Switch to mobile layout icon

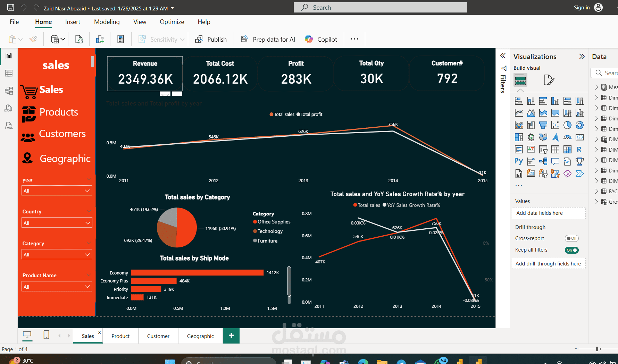tap(46, 335)
